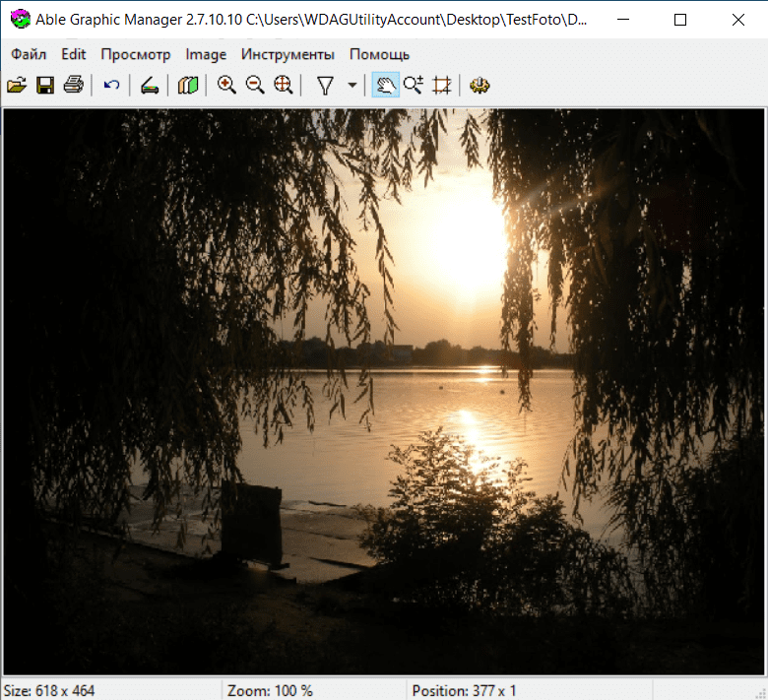Click the Position: 377 x 1 status text

coord(464,691)
